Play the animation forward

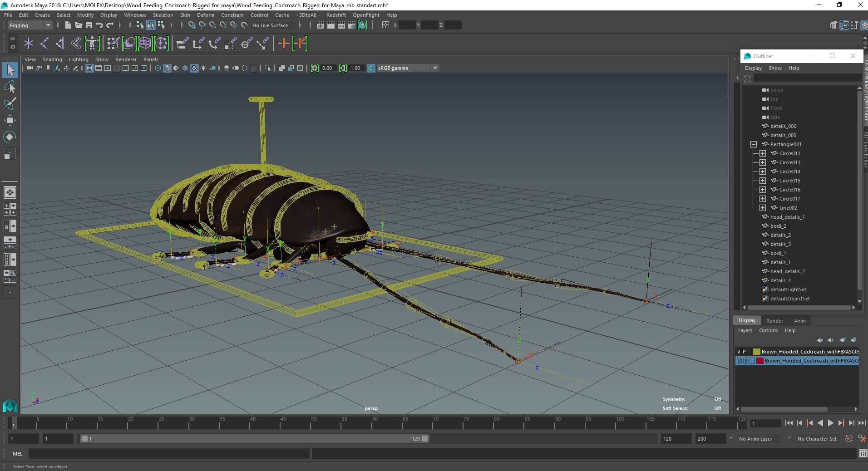[x=830, y=423]
